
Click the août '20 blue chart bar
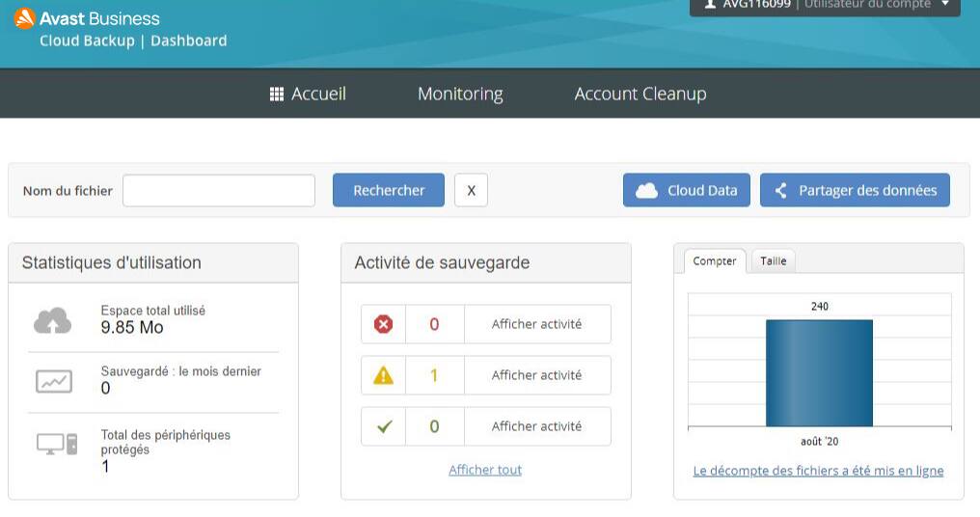tap(819, 372)
